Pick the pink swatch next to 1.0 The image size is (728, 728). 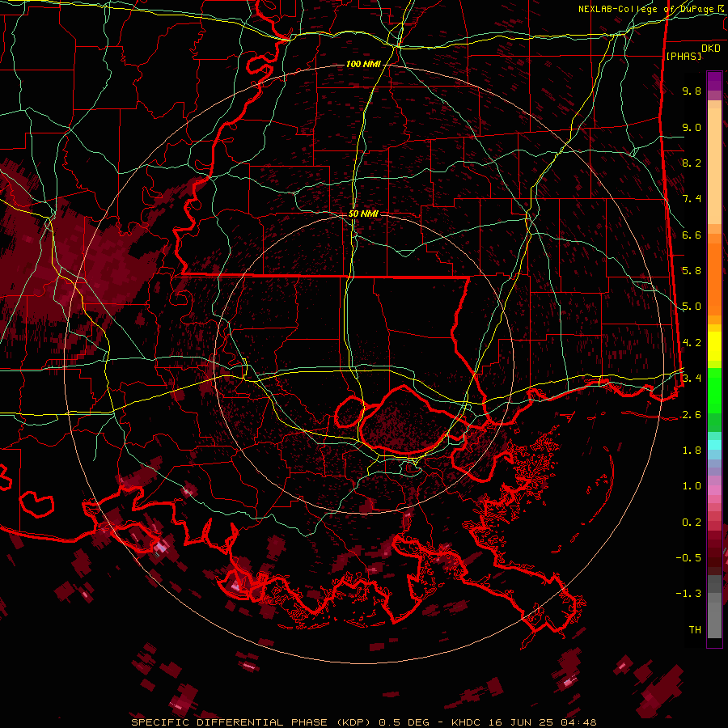pyautogui.click(x=714, y=490)
